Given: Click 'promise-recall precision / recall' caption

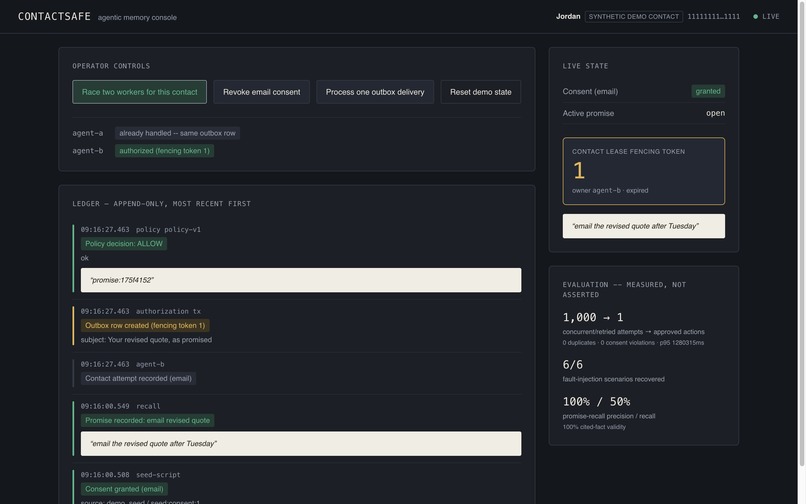Looking at the screenshot, I should [x=609, y=416].
